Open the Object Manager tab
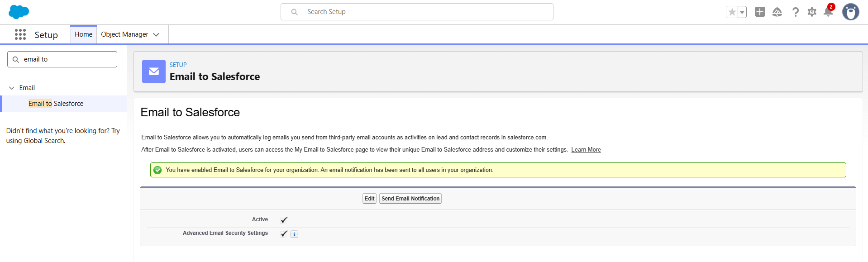The height and width of the screenshot is (262, 868). point(124,34)
